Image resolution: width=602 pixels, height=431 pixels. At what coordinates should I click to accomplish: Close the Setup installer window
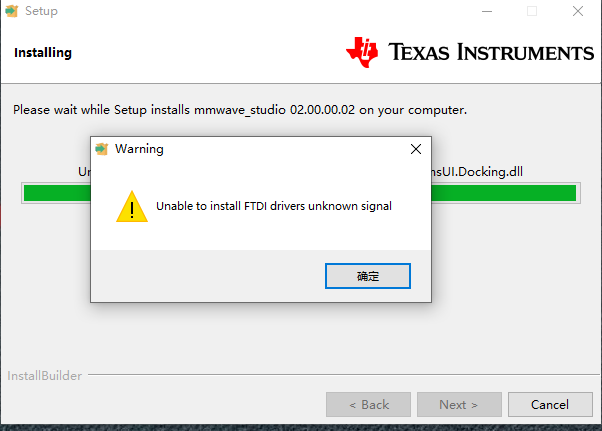tap(578, 11)
